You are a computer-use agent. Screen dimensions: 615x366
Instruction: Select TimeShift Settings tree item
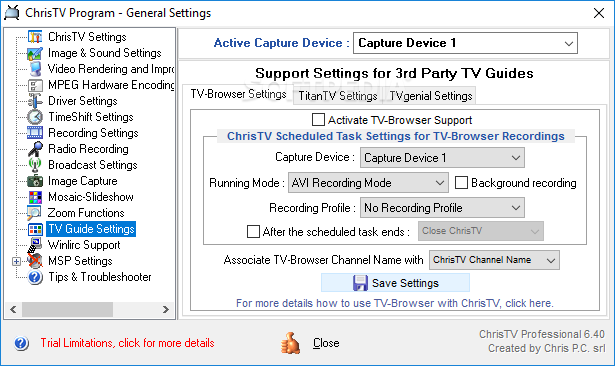pos(91,117)
